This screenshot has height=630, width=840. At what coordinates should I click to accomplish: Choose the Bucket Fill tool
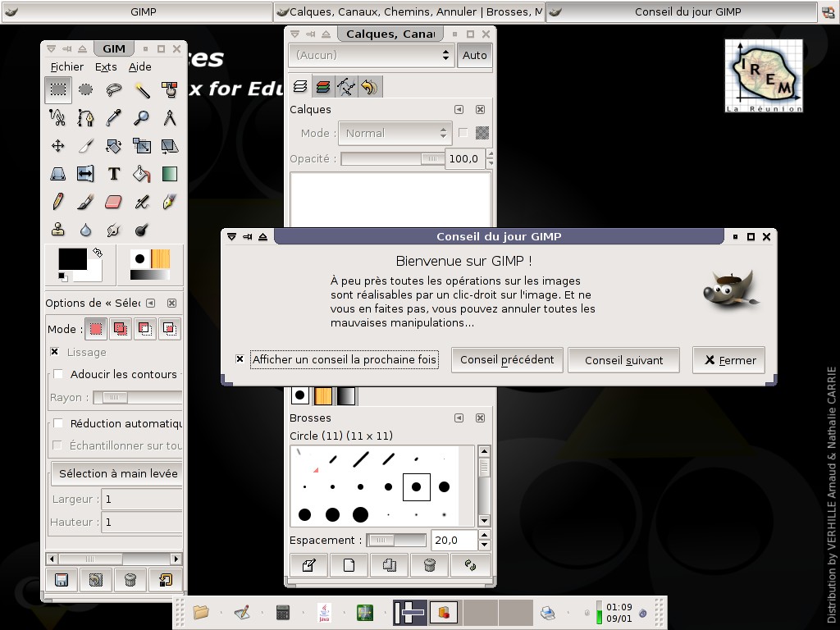[142, 174]
